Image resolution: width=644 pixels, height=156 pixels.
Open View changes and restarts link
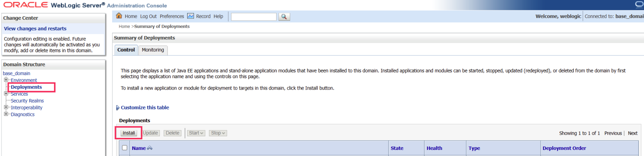tap(35, 28)
